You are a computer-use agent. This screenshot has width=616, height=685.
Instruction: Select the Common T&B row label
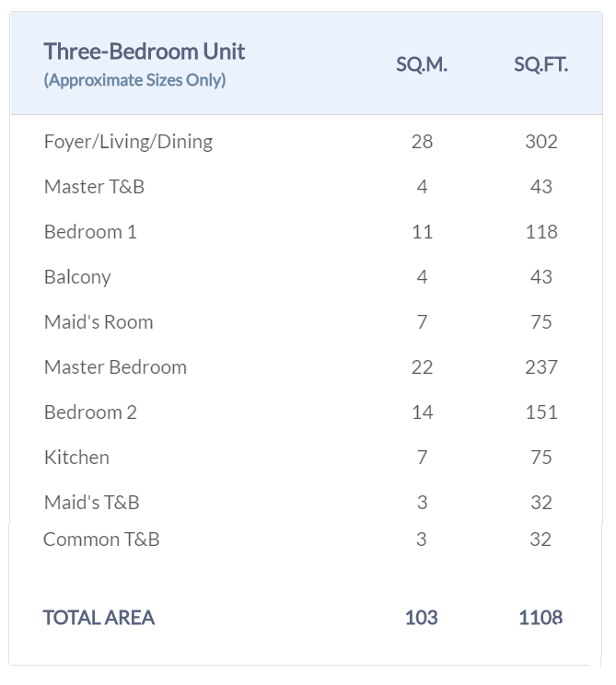click(x=101, y=540)
